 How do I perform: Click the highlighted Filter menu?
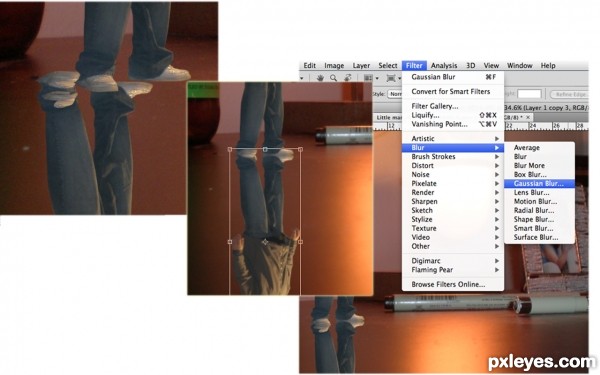click(x=414, y=65)
